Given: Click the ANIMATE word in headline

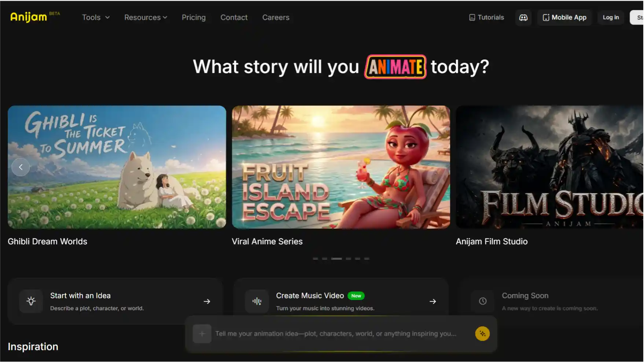Looking at the screenshot, I should pos(395,67).
